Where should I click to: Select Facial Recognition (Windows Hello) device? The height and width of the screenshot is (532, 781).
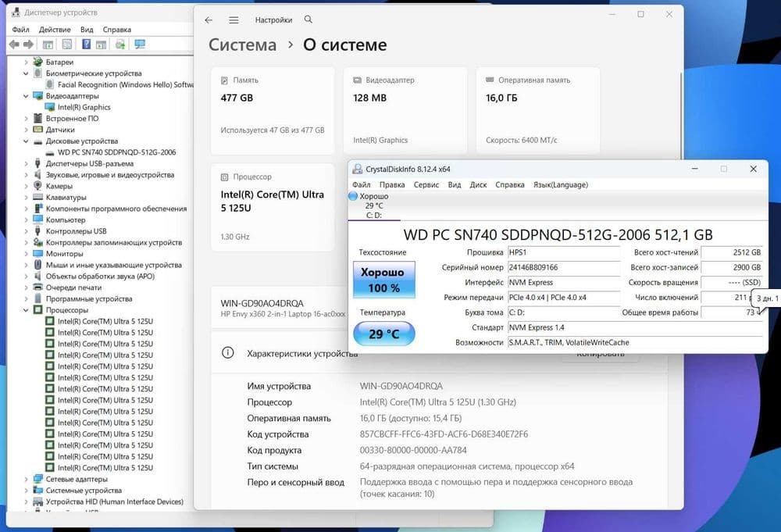(x=126, y=84)
